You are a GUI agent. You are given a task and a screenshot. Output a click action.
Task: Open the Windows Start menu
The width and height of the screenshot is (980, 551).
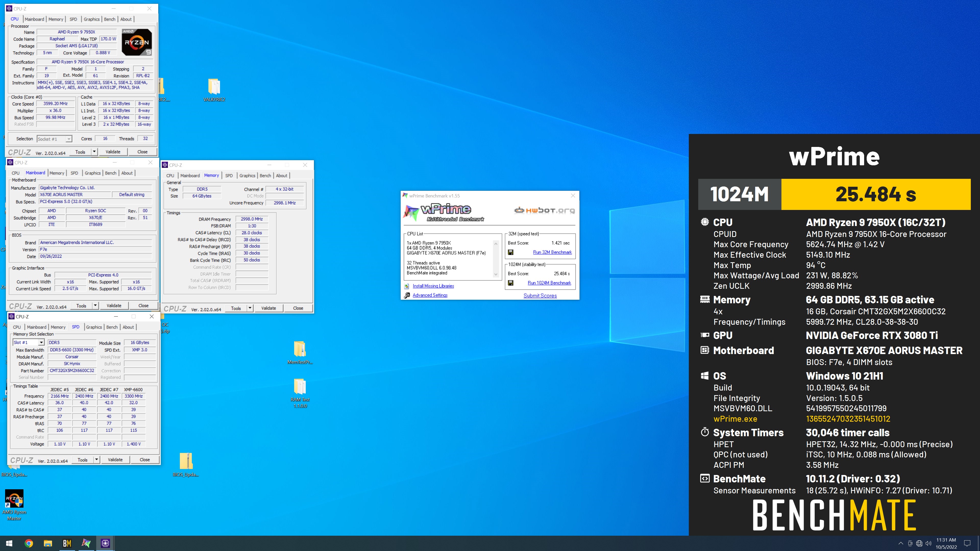[x=9, y=543]
